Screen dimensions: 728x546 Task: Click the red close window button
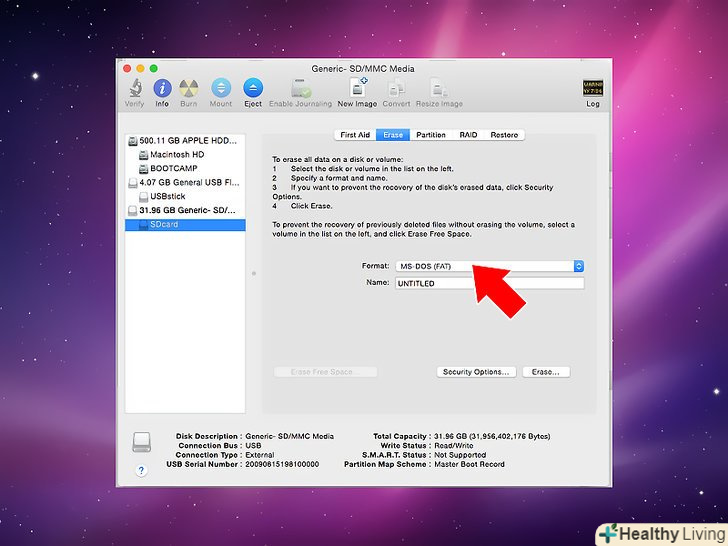(x=127, y=69)
